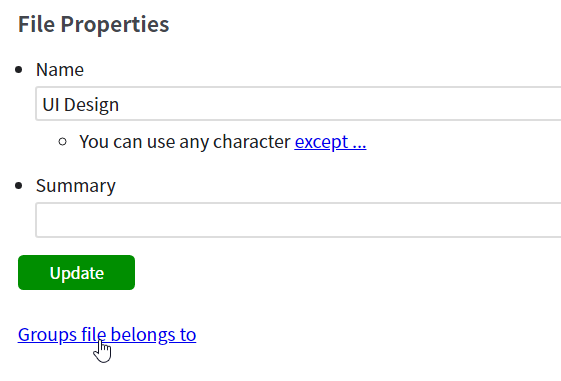Click the ellipsis in the except link

359,146
